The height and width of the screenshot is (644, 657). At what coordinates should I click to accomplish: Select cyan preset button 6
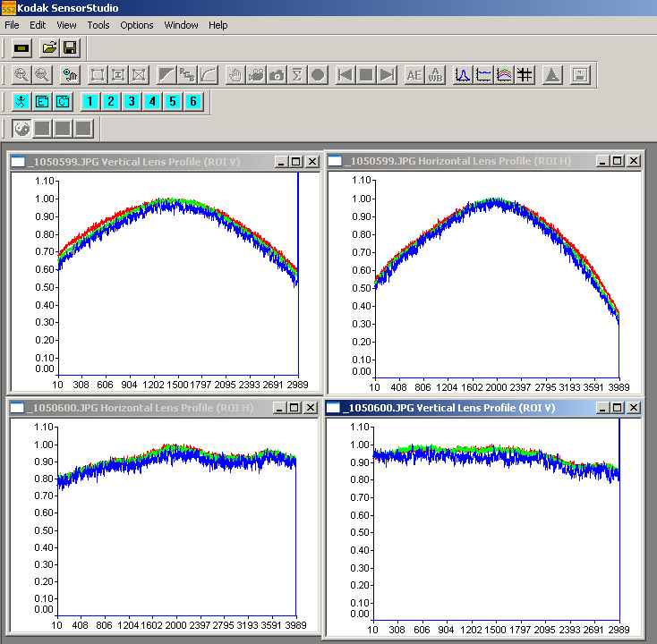pyautogui.click(x=193, y=102)
